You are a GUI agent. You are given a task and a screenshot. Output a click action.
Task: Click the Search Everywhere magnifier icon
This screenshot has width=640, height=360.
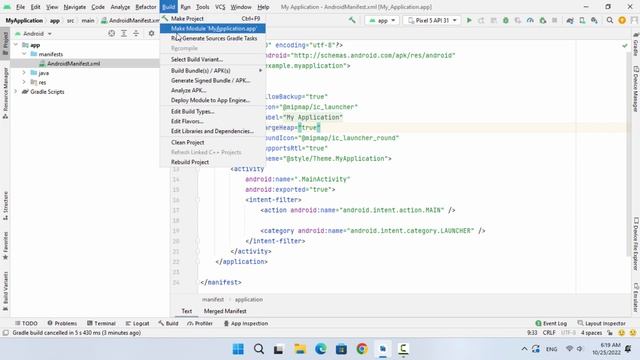point(610,20)
